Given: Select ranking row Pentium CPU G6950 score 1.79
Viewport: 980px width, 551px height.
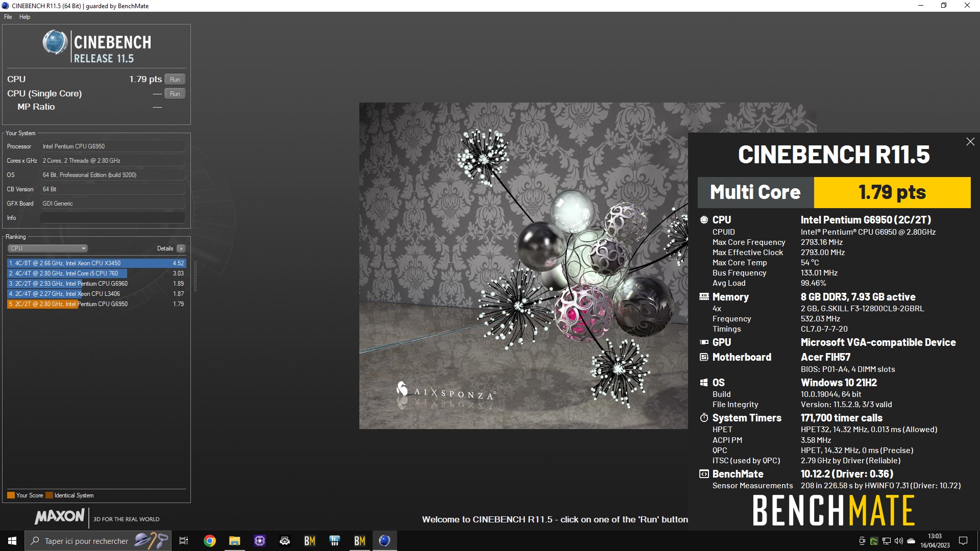Looking at the screenshot, I should 96,304.
